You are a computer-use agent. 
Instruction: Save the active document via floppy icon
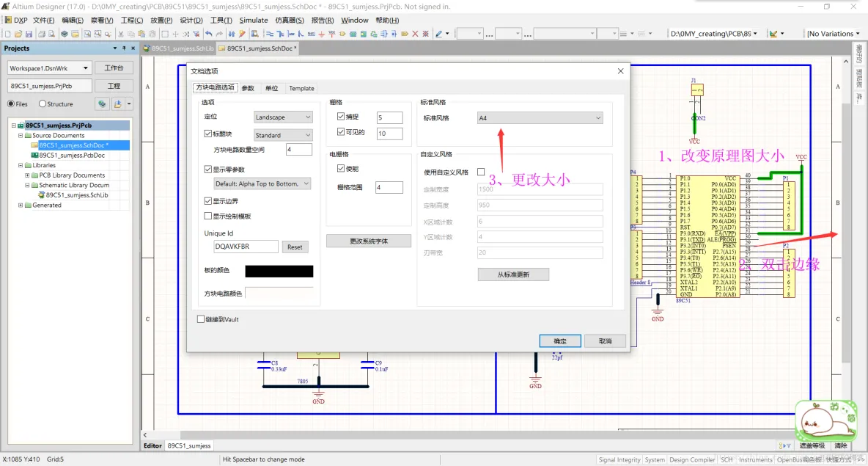click(29, 34)
